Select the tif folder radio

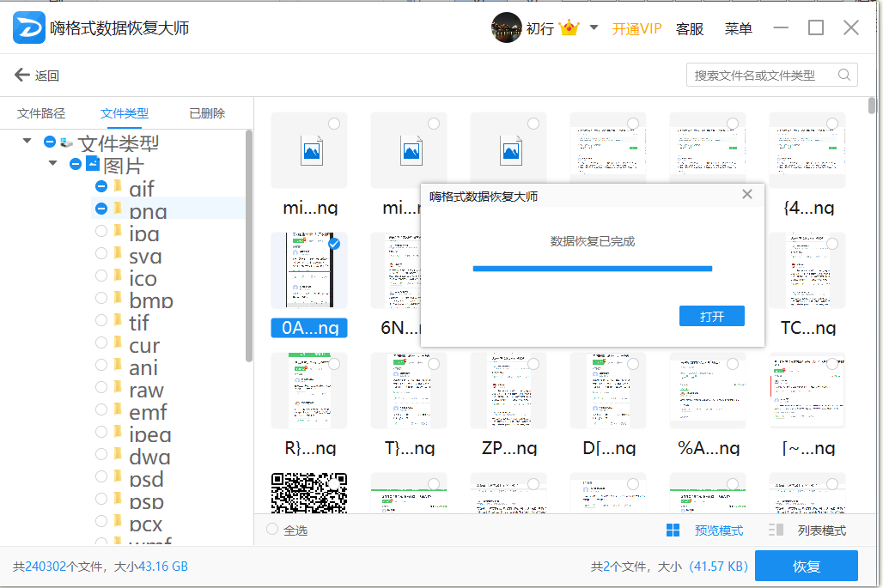point(101,320)
